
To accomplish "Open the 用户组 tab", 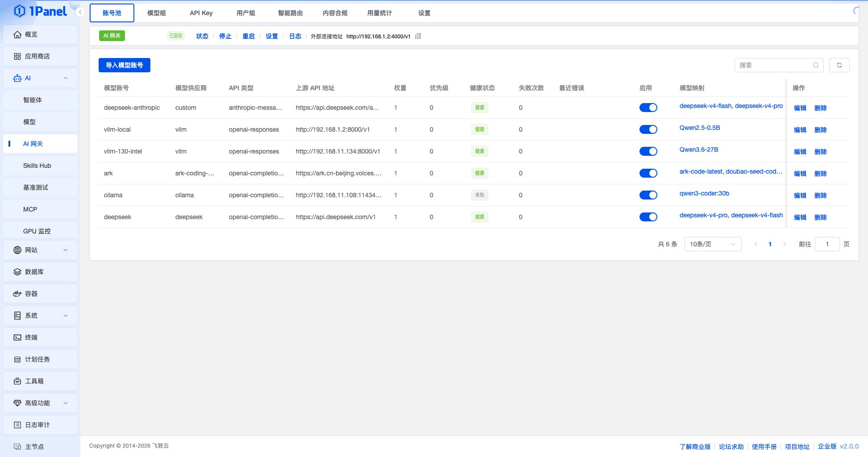I will tap(246, 13).
